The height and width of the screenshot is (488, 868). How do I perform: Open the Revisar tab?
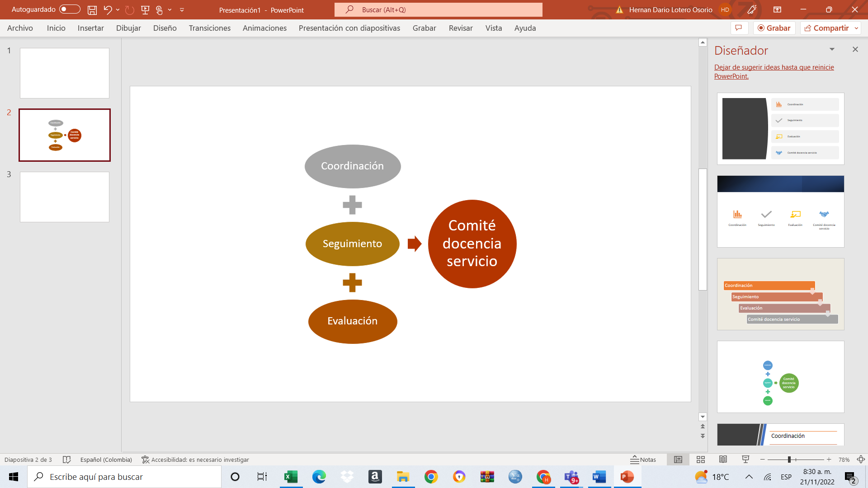461,28
